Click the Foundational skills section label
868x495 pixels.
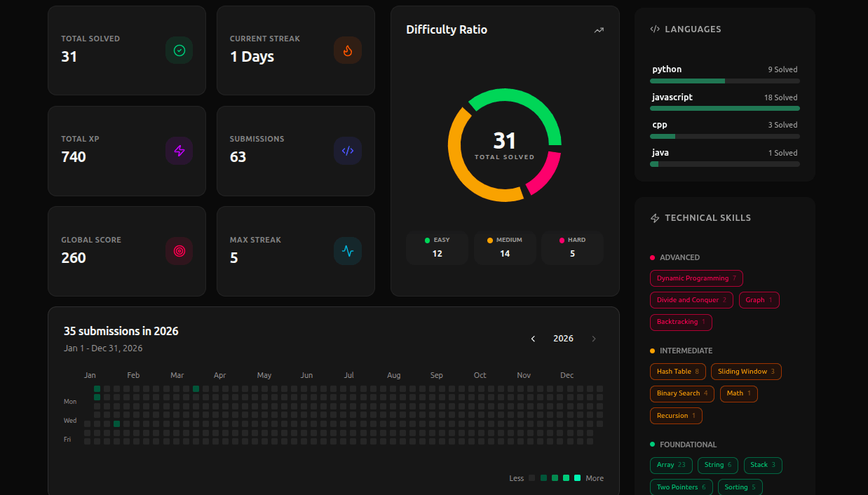688,445
